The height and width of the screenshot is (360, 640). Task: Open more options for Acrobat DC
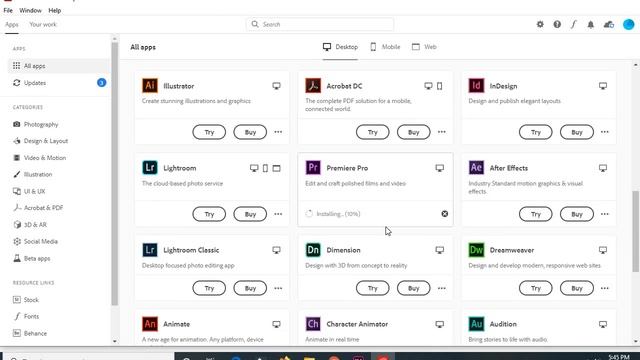click(442, 132)
